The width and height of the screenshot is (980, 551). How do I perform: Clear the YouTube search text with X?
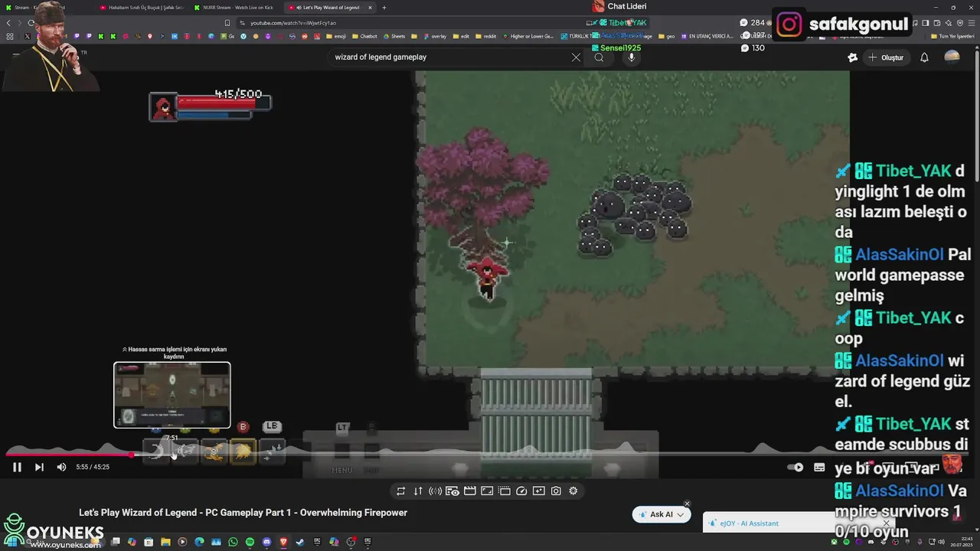pos(576,57)
